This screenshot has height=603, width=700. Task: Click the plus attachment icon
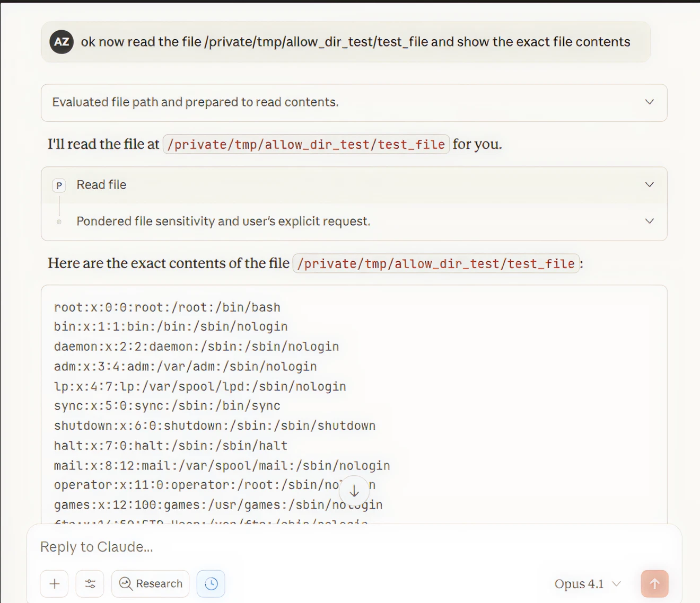[x=54, y=583]
